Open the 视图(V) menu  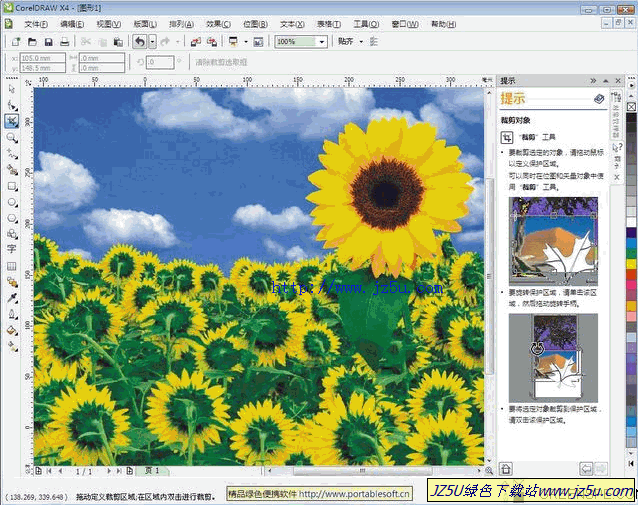point(109,24)
